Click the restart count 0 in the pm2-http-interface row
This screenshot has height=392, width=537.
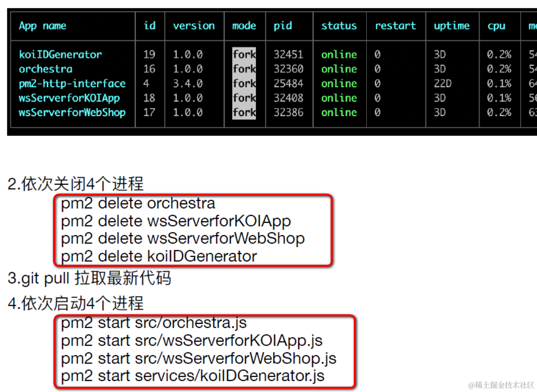(377, 84)
